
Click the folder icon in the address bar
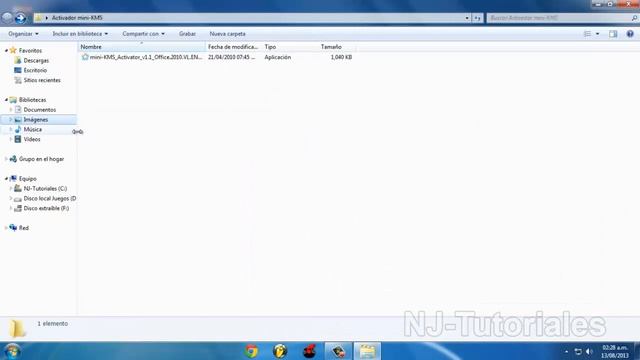39,18
